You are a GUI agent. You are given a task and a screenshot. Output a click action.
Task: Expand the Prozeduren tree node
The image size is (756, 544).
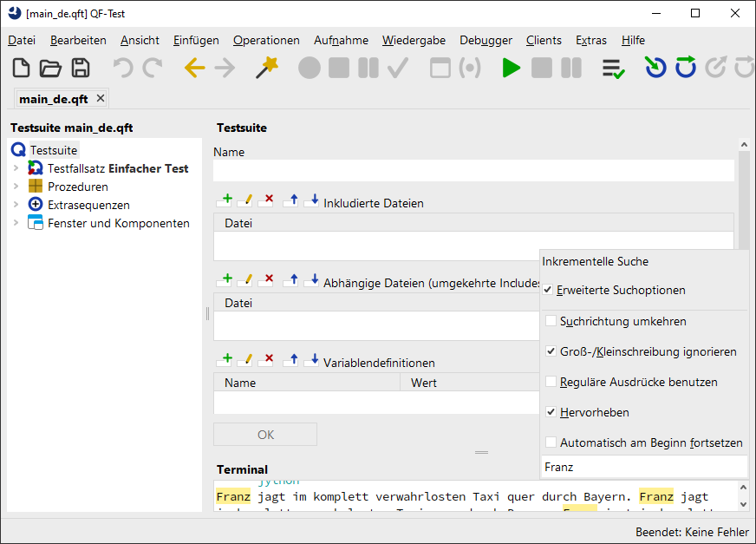pos(16,187)
